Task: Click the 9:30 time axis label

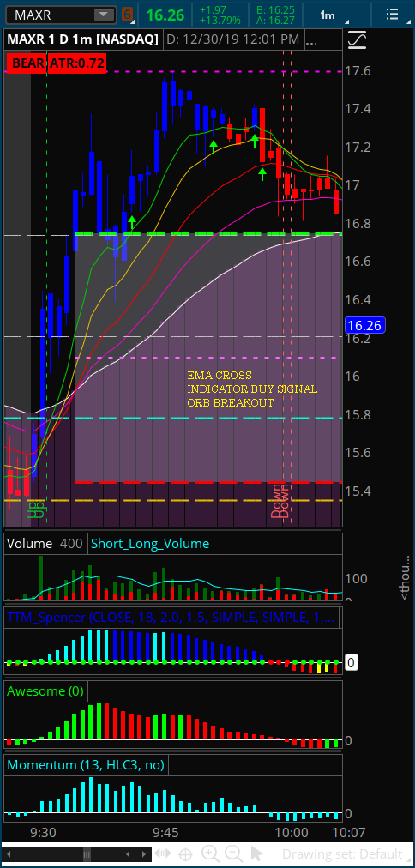Action: coord(43,832)
